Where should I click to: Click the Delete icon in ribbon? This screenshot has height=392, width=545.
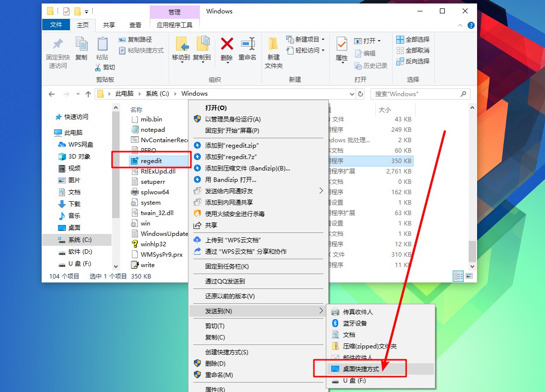[227, 49]
